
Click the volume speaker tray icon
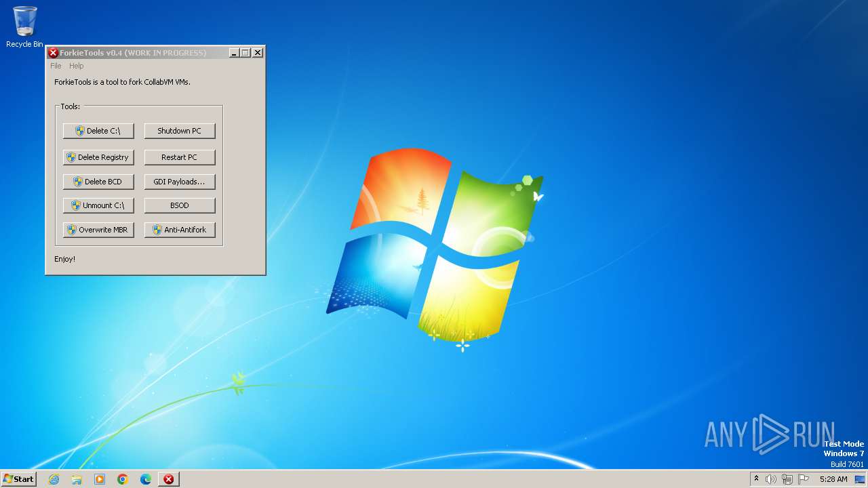click(x=771, y=479)
